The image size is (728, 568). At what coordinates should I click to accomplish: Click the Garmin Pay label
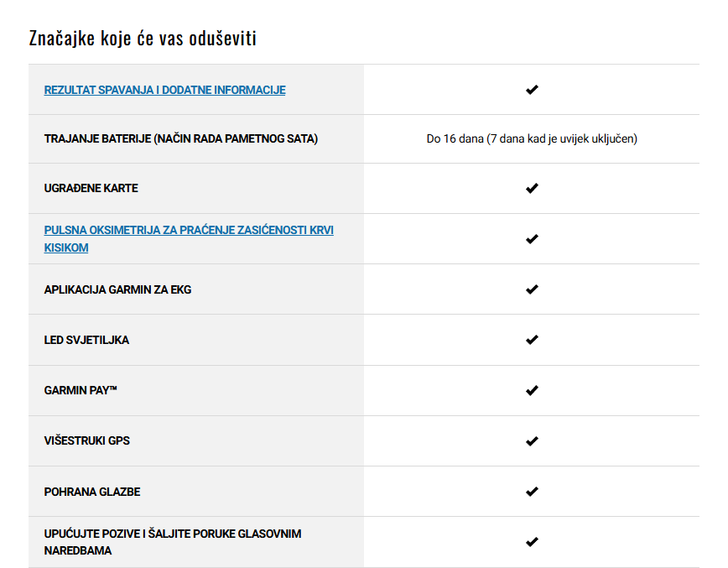pos(81,391)
